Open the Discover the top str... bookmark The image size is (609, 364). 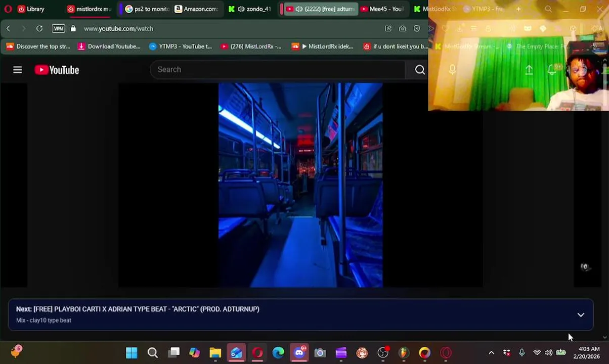tap(38, 47)
